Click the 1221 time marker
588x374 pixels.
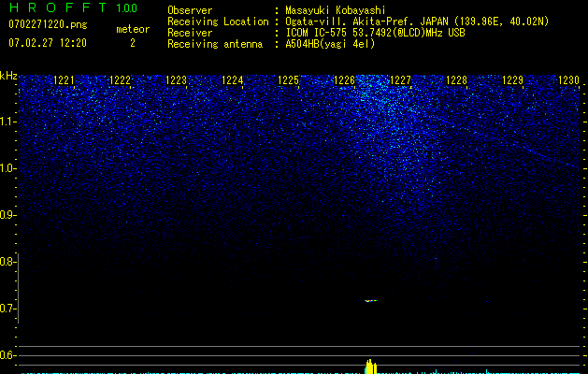pos(65,80)
